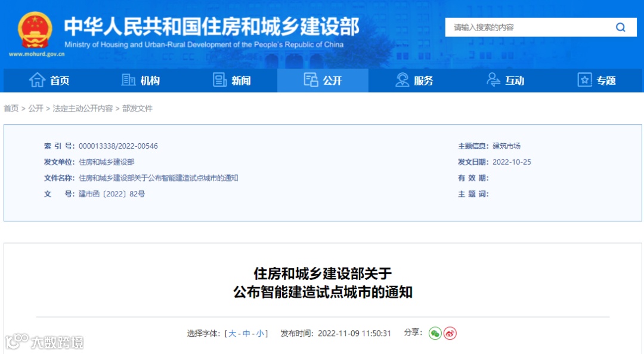644x354 pixels.
Task: Select issue date 2022-10-25
Action: pyautogui.click(x=512, y=162)
